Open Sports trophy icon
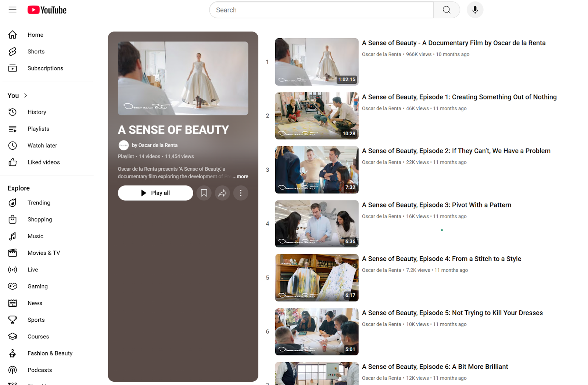The image size is (588, 385). click(x=12, y=320)
